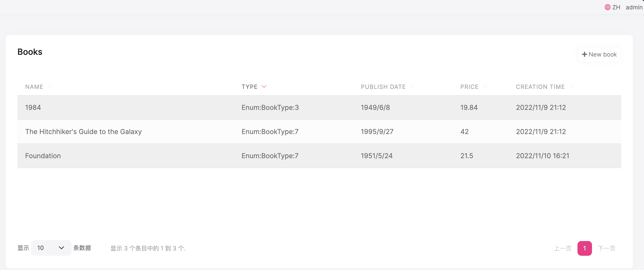644x270 pixels.
Task: Select the 1984 book row
Action: pyautogui.click(x=33, y=107)
